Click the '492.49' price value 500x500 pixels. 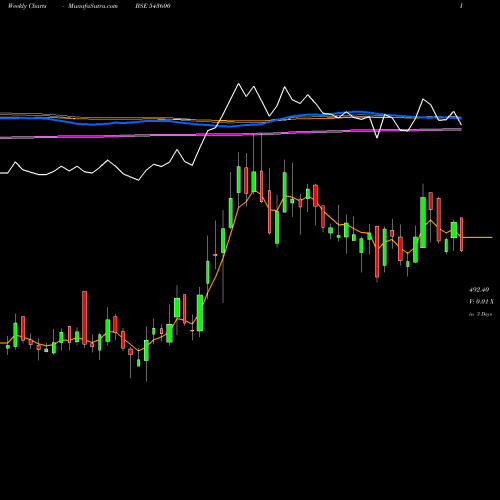tap(479, 290)
